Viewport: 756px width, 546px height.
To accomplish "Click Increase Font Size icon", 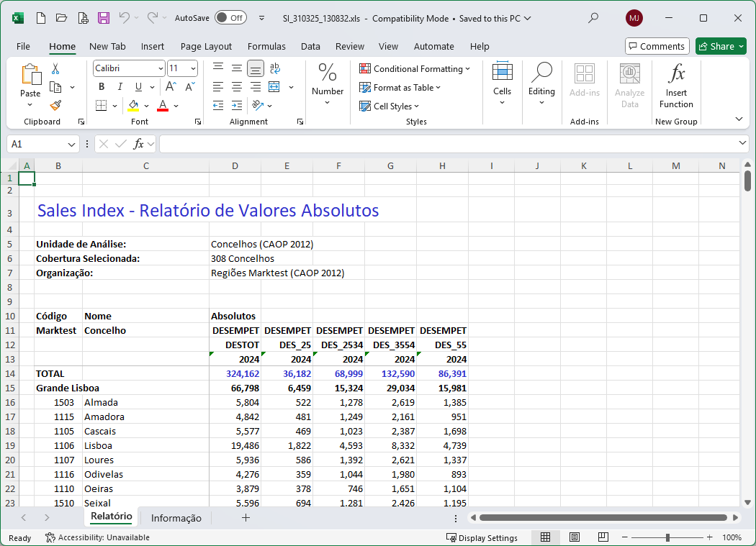I will (172, 87).
